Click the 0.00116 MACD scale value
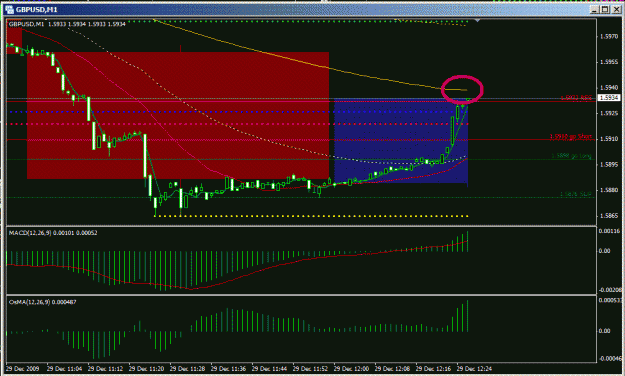Image resolution: width=625 pixels, height=376 pixels. (x=609, y=231)
